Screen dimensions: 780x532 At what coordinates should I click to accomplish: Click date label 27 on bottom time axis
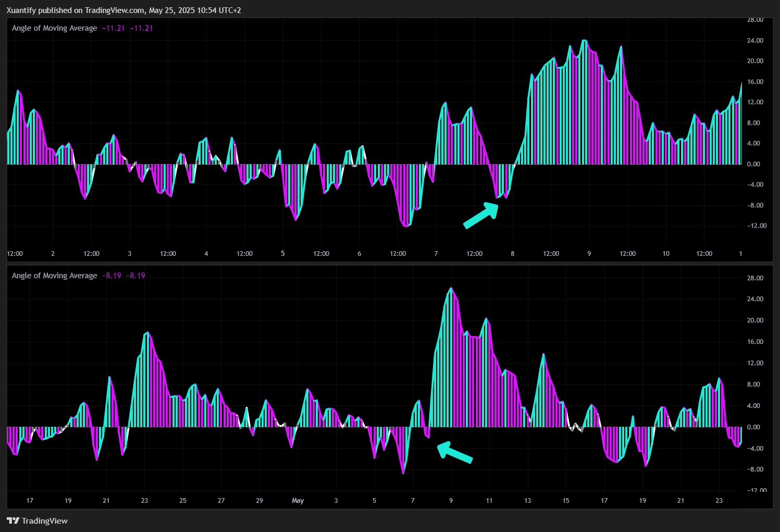point(221,501)
